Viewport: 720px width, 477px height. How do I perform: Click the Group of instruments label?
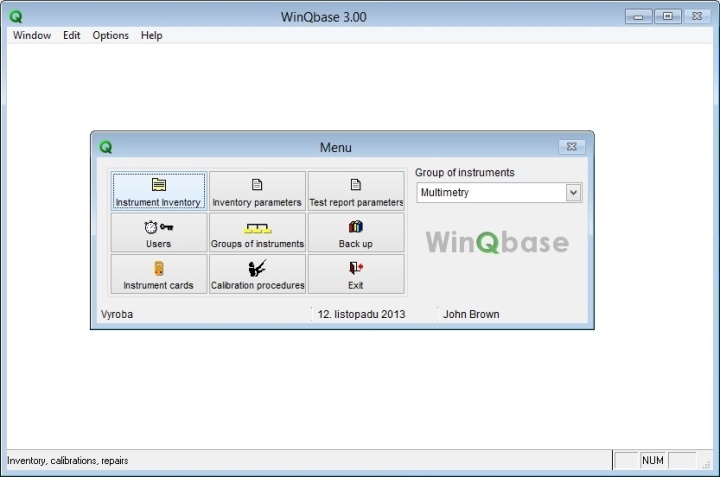tap(465, 173)
